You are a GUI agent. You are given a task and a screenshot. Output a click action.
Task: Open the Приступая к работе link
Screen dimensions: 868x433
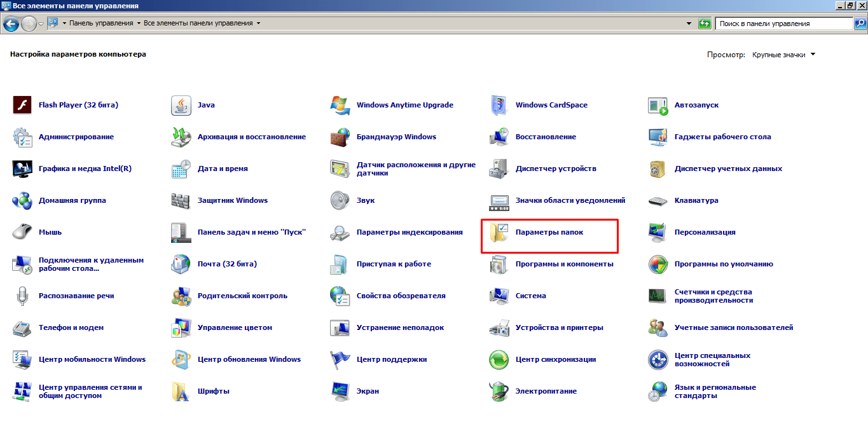[394, 264]
